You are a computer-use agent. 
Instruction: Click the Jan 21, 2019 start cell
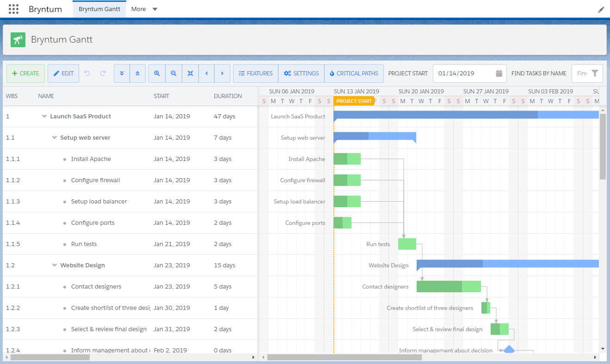[x=180, y=244]
